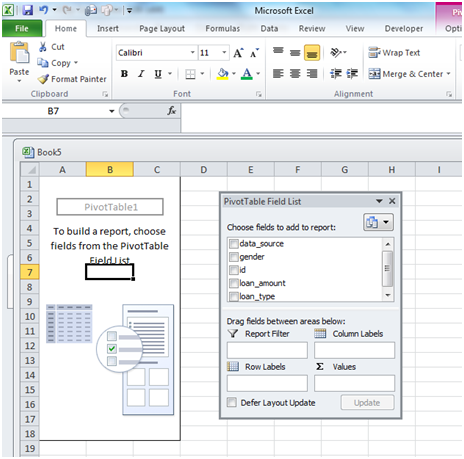
Task: Select column D header
Action: [204, 170]
